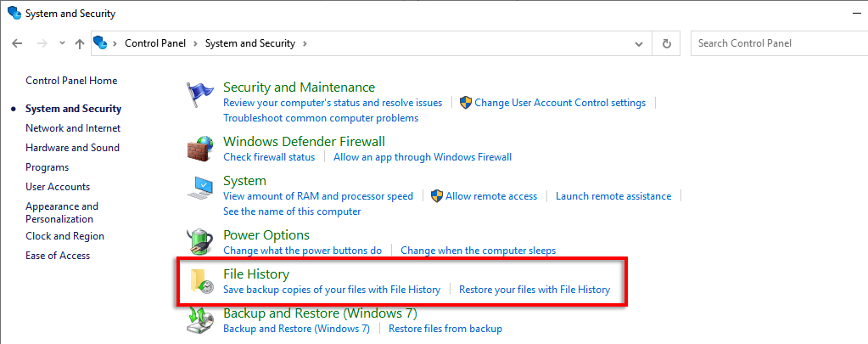Click the File History folder icon

click(200, 282)
